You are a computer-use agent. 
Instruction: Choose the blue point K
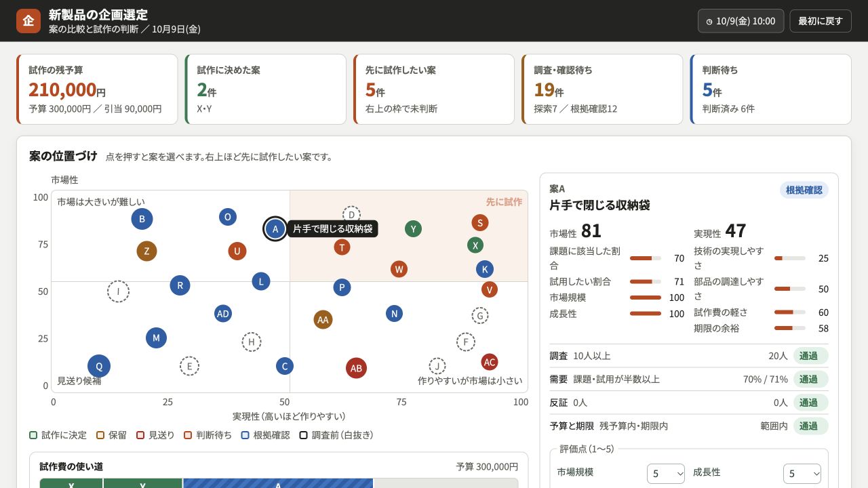tap(485, 269)
